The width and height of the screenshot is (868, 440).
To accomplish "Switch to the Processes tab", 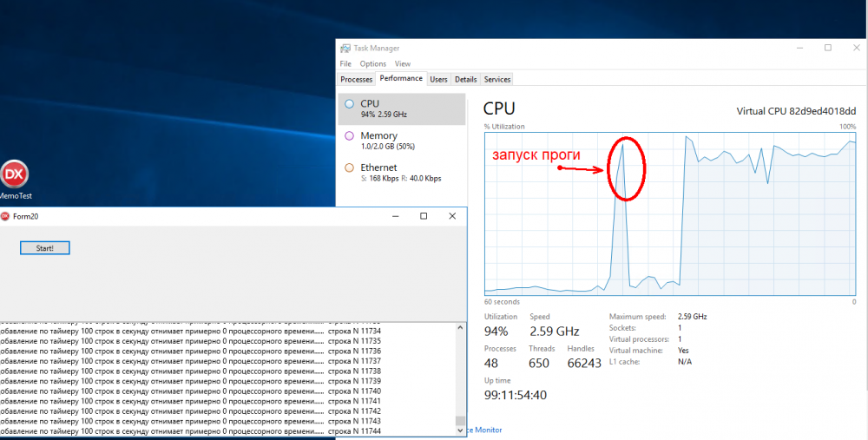I will [356, 79].
